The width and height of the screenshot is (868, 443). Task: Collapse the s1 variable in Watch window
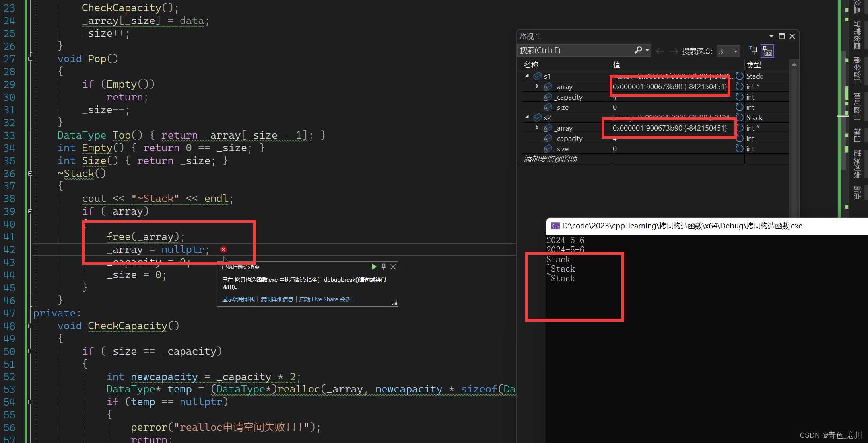(x=527, y=76)
